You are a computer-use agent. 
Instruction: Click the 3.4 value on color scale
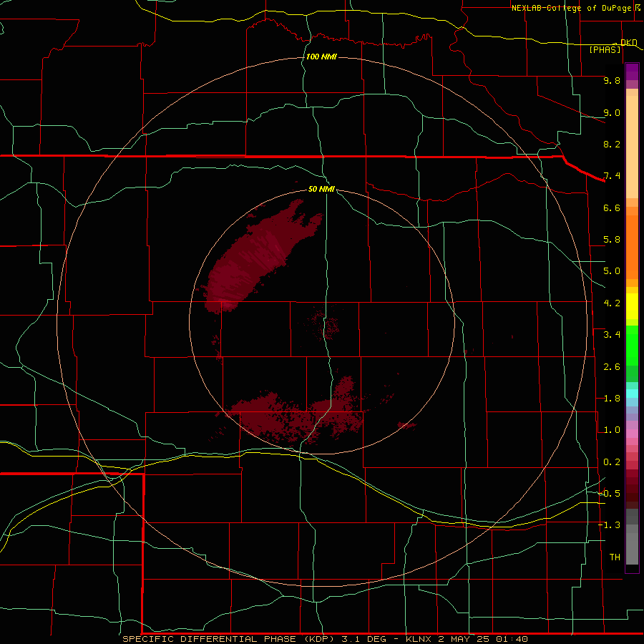pyautogui.click(x=612, y=335)
